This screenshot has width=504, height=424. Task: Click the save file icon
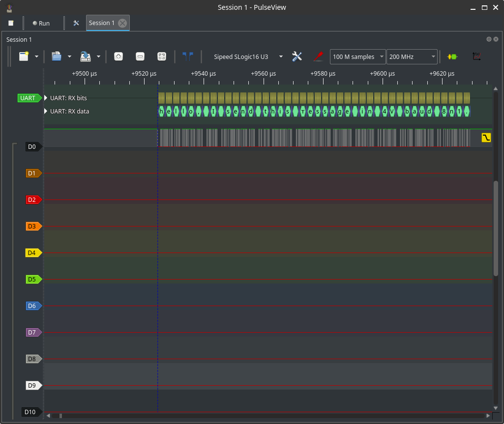pos(86,57)
